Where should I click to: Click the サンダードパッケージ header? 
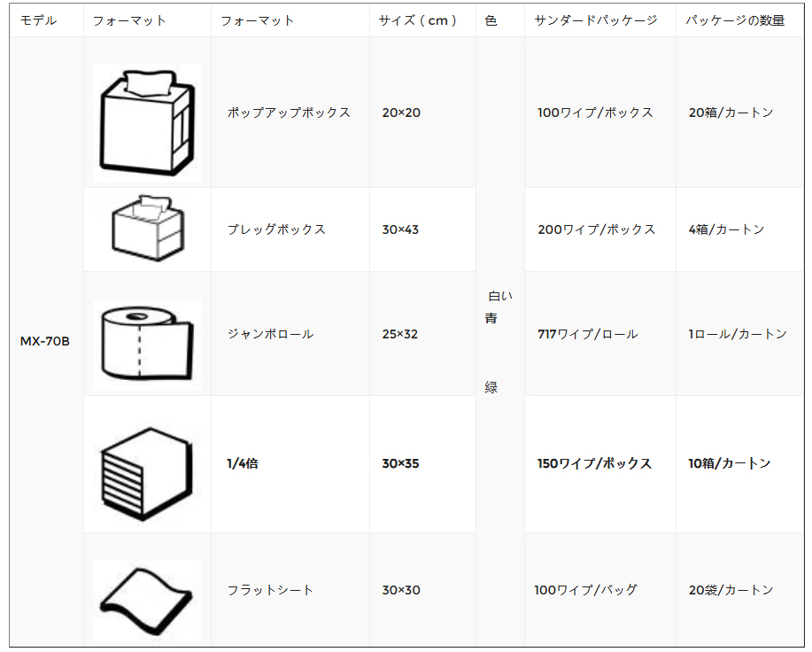[x=596, y=20]
